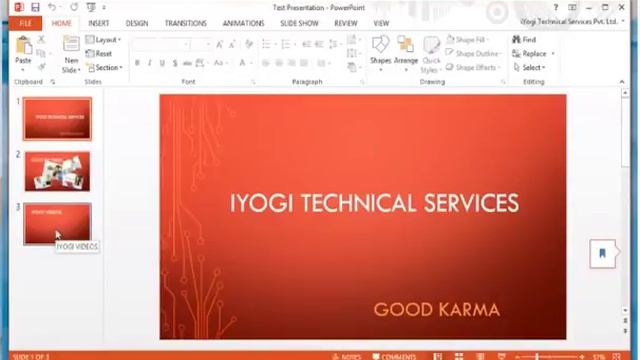The height and width of the screenshot is (360, 640).
Task: Start slideshow from quick access toolbar icon
Action: coord(91,7)
